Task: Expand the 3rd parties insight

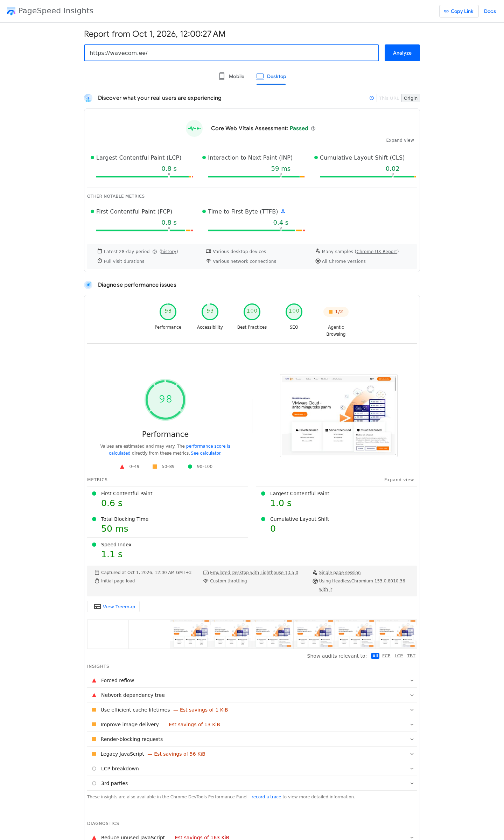Action: coord(252,783)
